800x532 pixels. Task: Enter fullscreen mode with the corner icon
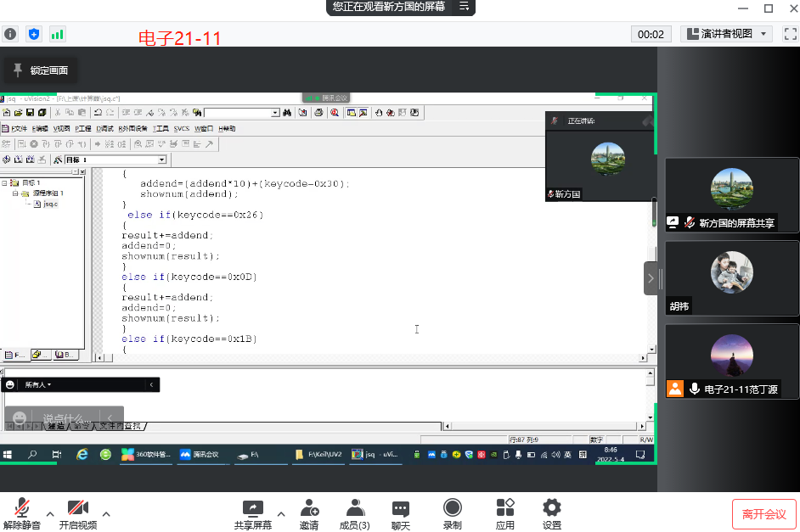[789, 34]
